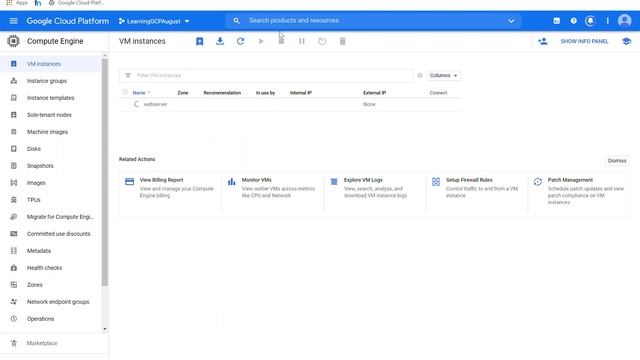Click the import VM download icon
Viewport: 640px width, 360px height.
pos(220,41)
